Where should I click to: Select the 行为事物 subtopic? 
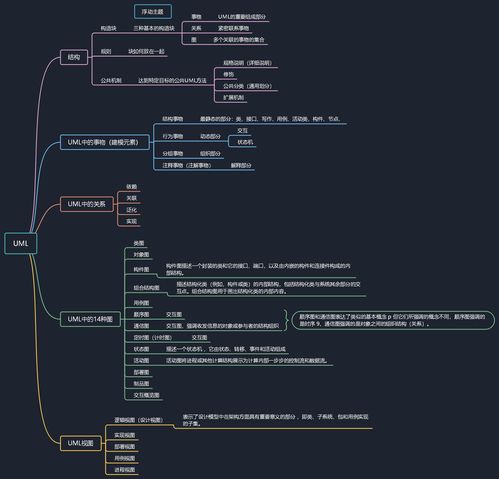tap(173, 137)
